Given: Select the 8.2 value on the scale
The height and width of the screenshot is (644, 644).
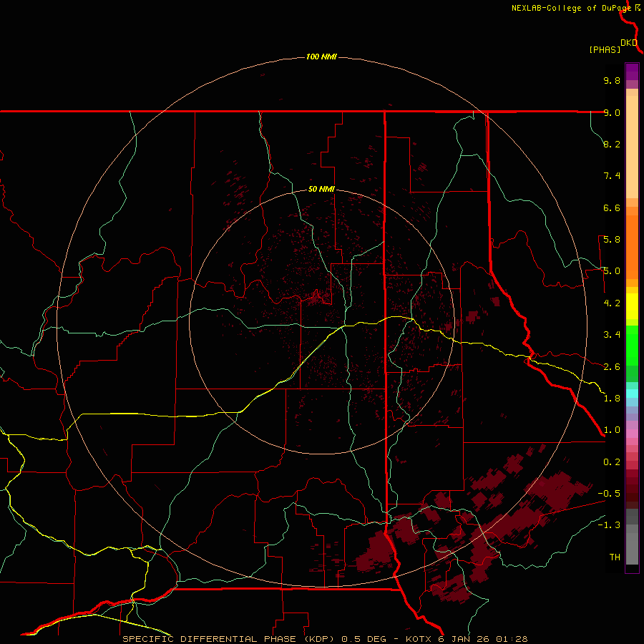Looking at the screenshot, I should pos(612,144).
